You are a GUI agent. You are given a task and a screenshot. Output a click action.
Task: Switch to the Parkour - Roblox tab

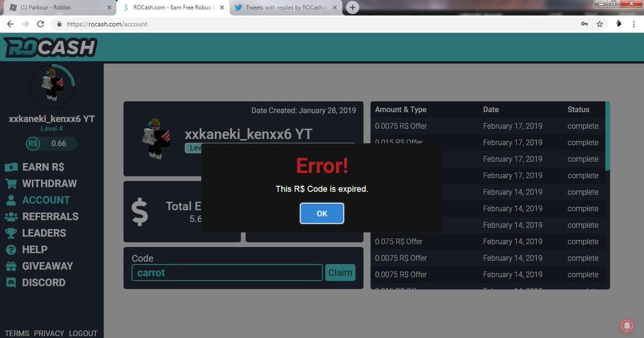(x=59, y=8)
